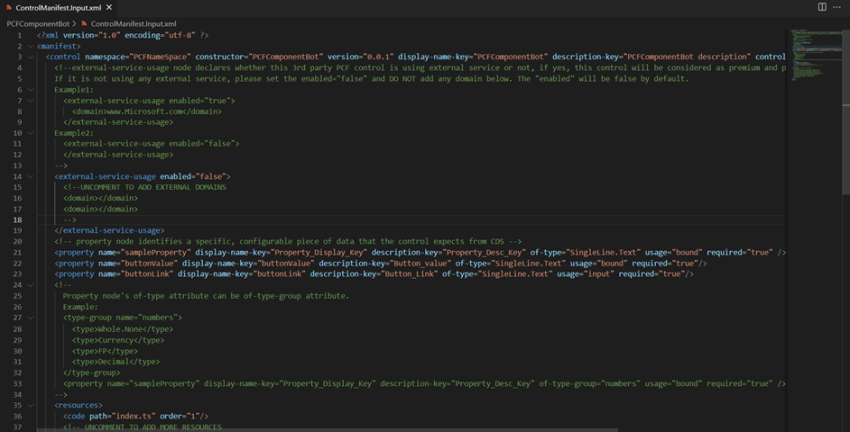The image size is (850, 432).
Task: Click the comment end marker on line 34
Action: [61, 394]
